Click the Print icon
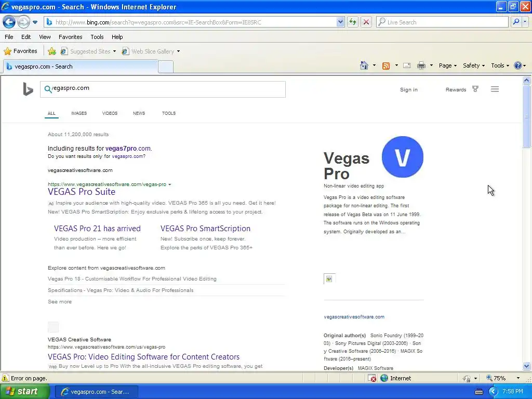 421,65
